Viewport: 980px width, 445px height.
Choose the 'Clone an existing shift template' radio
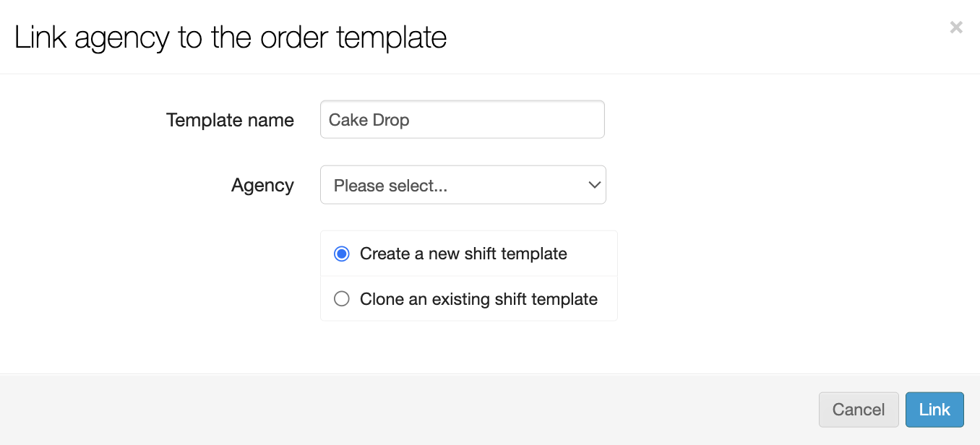[342, 299]
